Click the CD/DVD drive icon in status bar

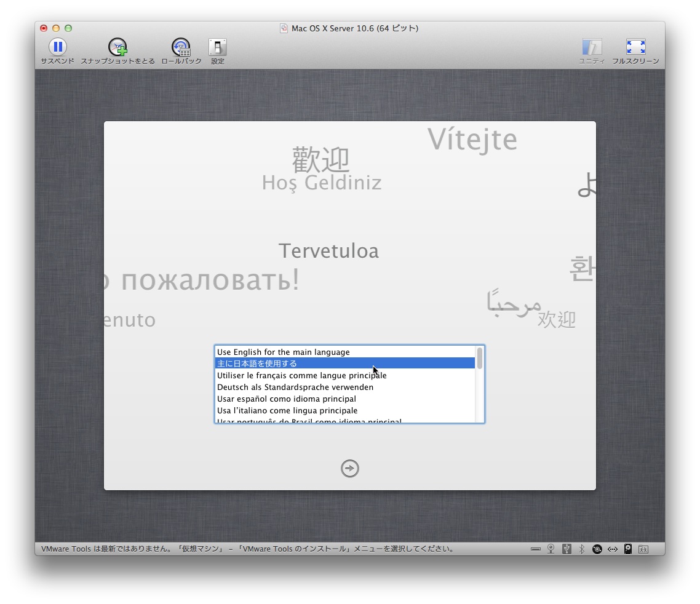click(597, 549)
